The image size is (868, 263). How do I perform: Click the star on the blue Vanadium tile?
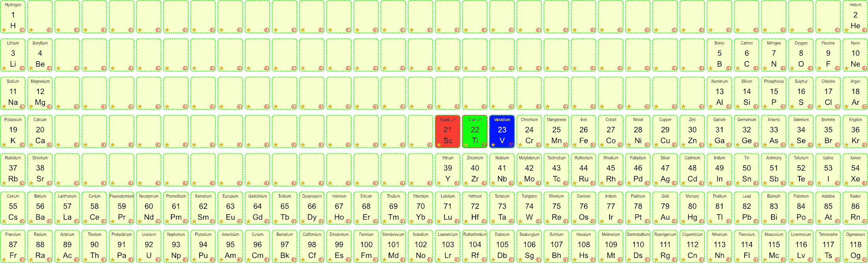pyautogui.click(x=493, y=145)
